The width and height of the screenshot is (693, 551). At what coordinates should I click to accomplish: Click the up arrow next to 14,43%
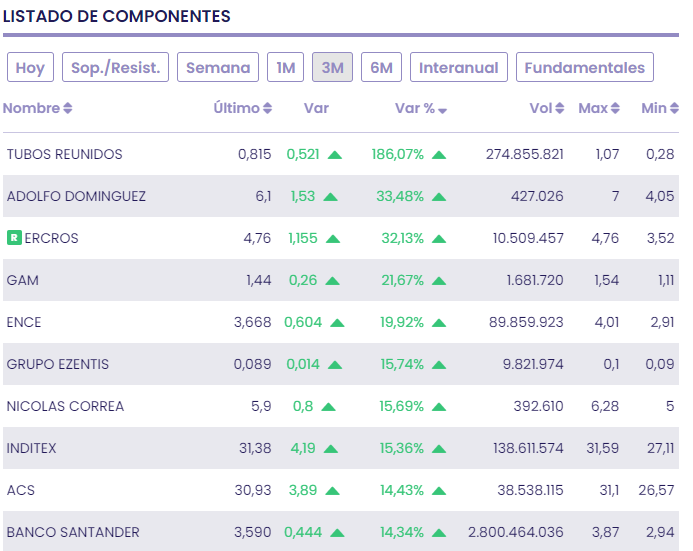[439, 490]
